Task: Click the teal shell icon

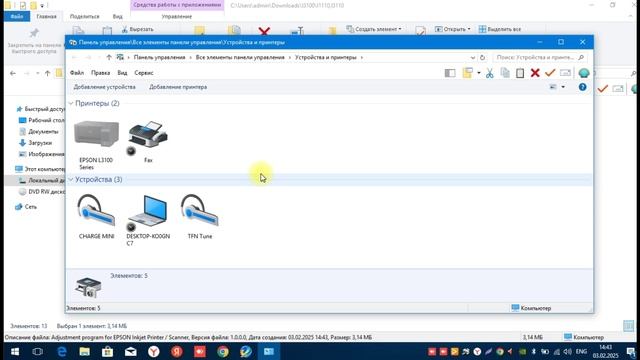Action: (x=584, y=73)
